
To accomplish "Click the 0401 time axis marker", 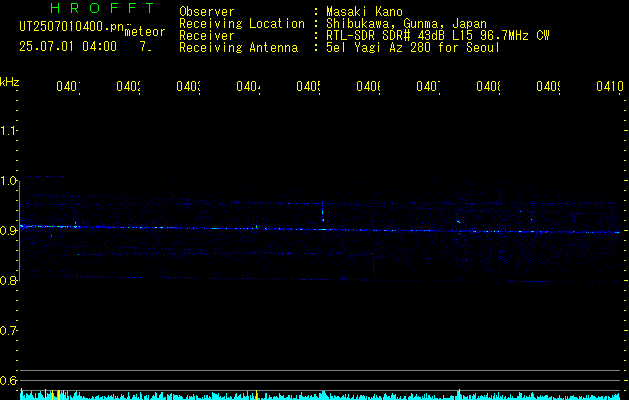I will click(68, 86).
